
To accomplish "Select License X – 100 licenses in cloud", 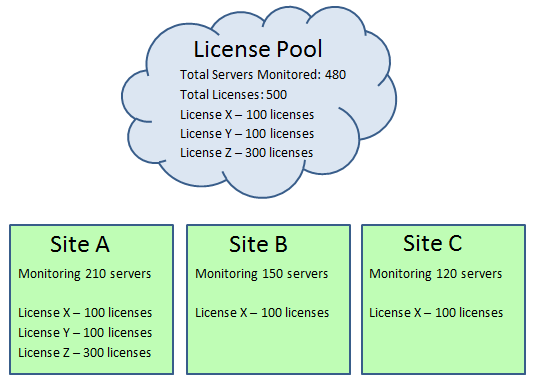I will [247, 115].
